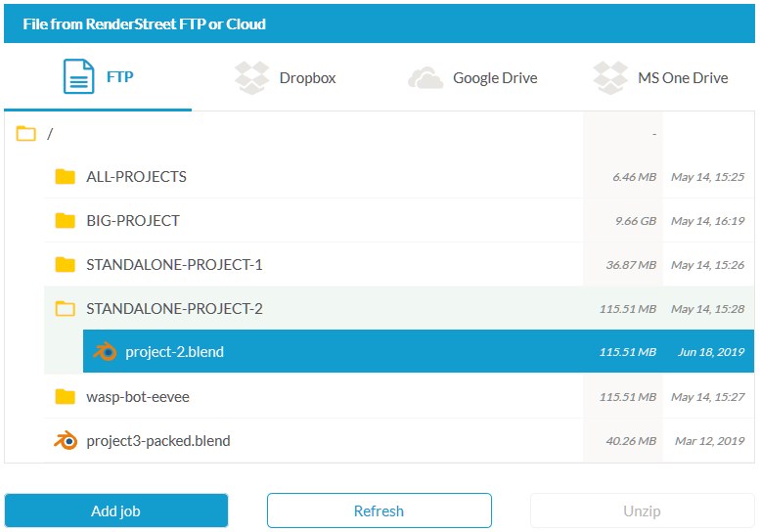Click the wasp-bot-eevee folder icon
The height and width of the screenshot is (532, 760).
click(x=66, y=396)
